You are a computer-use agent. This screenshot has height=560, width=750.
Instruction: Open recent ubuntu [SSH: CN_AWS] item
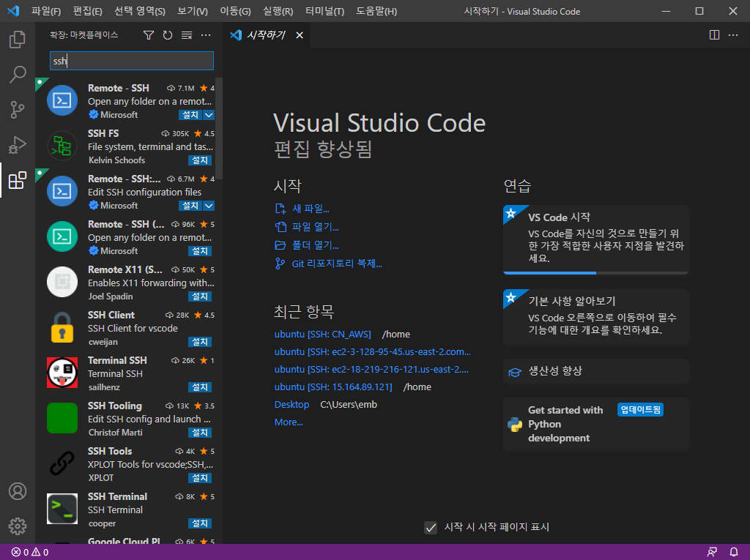323,335
